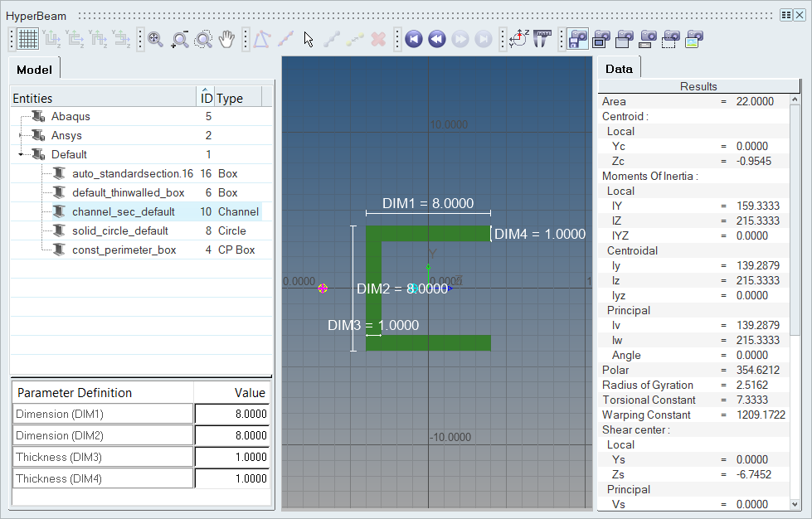Select solid_circle_default section entry

pyautogui.click(x=119, y=230)
